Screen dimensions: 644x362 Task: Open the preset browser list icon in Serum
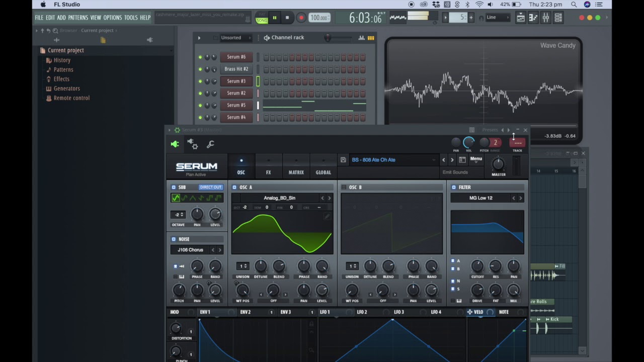[x=462, y=160]
